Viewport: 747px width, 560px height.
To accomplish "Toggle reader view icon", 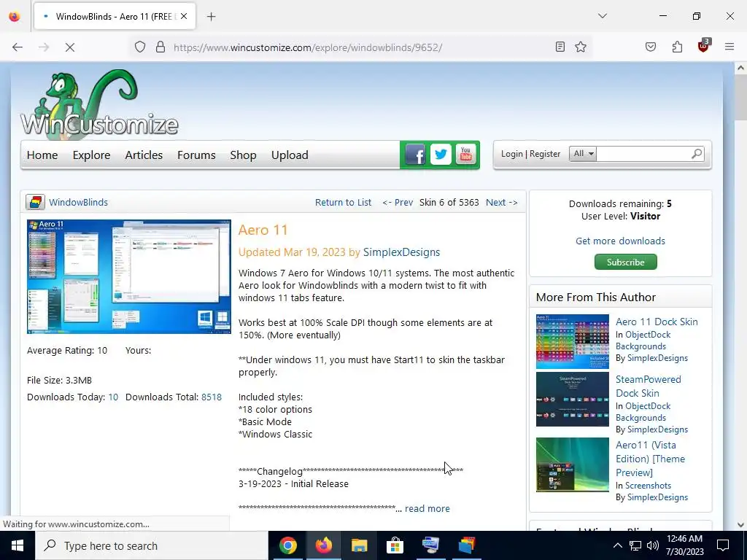I will click(x=560, y=47).
